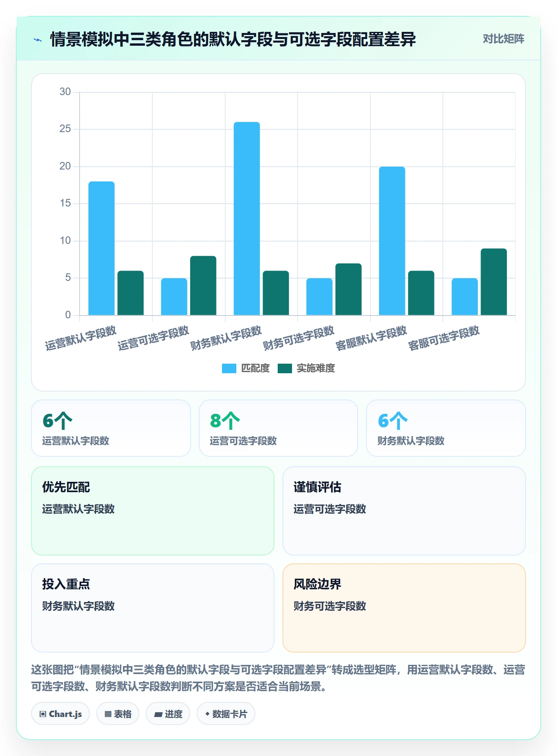Viewport: 557px width, 756px height.
Task: Click the green bar for 财务可选字段数
Action: [x=349, y=289]
